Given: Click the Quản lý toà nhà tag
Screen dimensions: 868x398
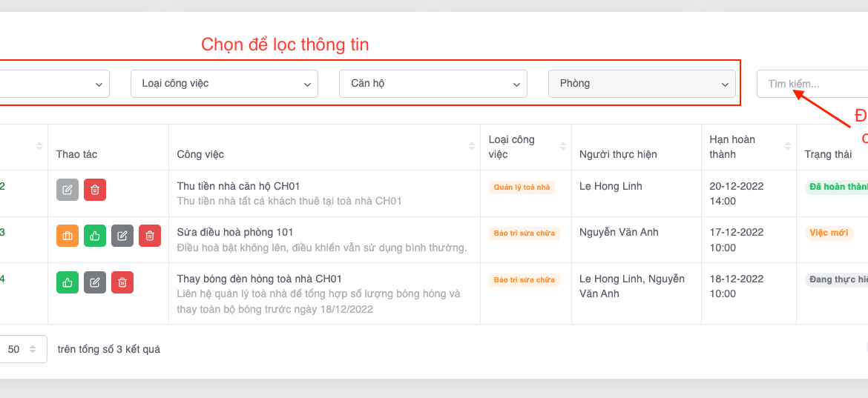Looking at the screenshot, I should click(x=522, y=188).
